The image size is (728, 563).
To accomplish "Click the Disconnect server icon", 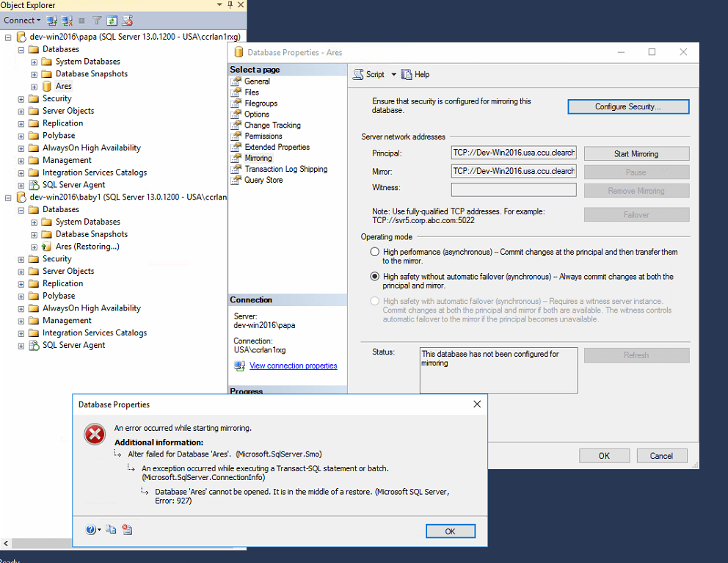I will 67,20.
